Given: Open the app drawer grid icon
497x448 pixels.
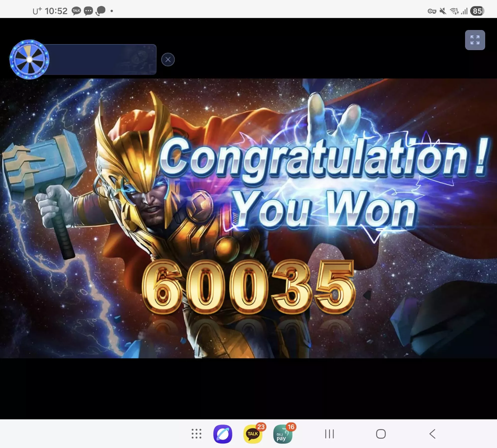Looking at the screenshot, I should click(x=196, y=434).
